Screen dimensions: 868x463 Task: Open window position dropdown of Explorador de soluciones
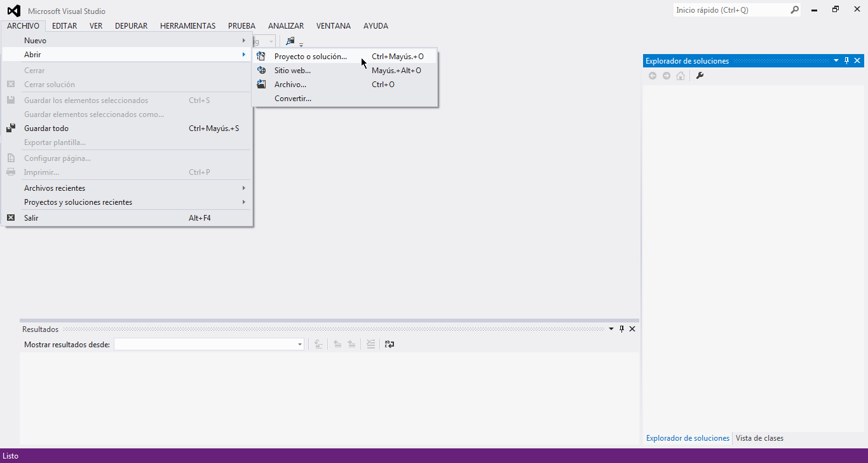pyautogui.click(x=836, y=61)
